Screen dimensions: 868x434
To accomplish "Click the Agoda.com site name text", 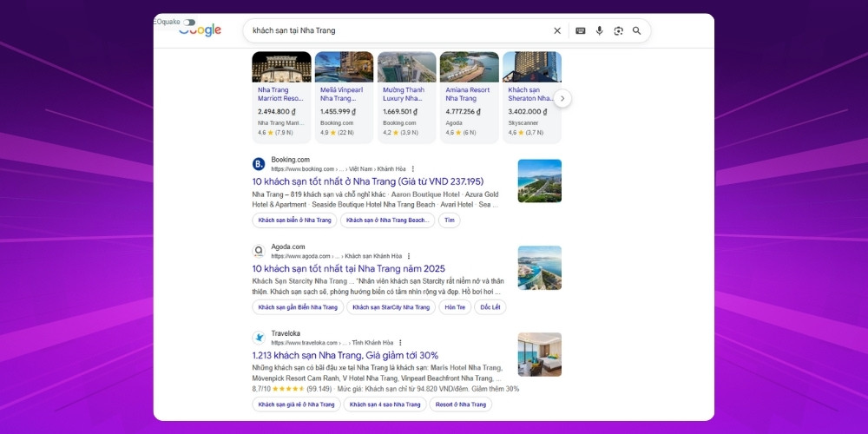I will (288, 247).
